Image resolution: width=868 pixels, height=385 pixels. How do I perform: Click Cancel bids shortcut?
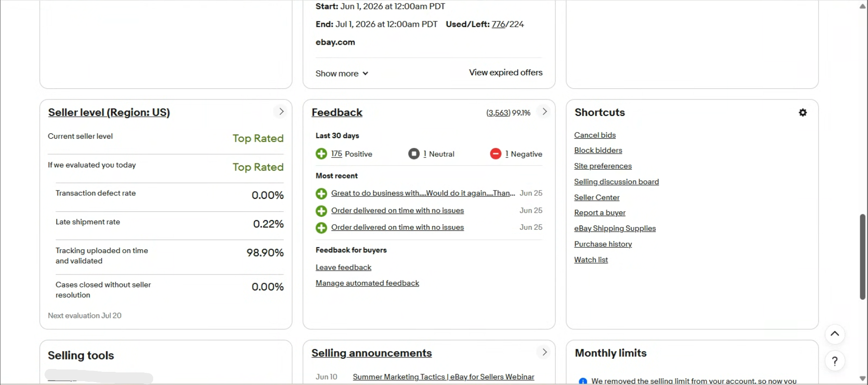pyautogui.click(x=595, y=135)
